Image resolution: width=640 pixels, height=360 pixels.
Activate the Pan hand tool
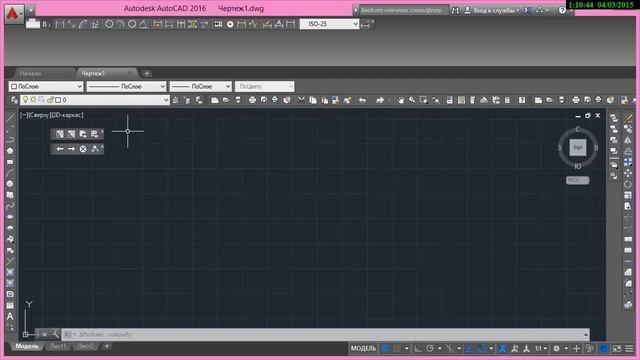tap(400, 100)
